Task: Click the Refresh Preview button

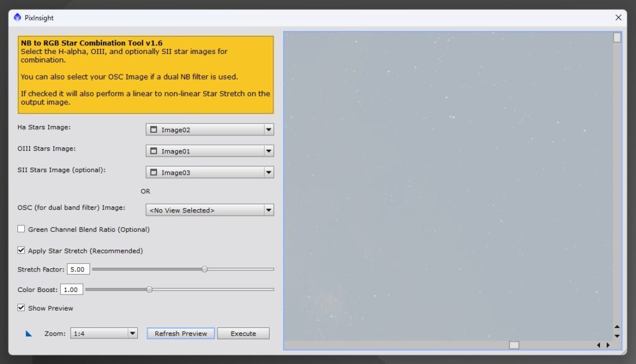Action: (180, 333)
